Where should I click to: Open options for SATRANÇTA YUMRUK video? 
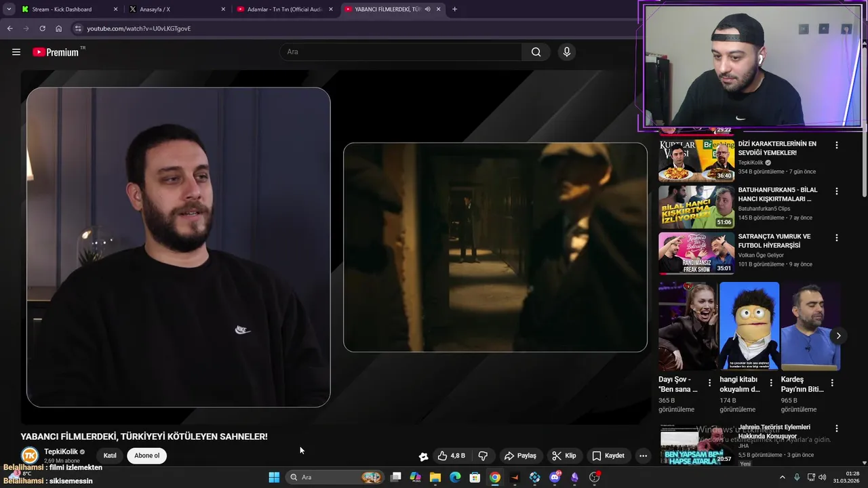click(x=836, y=238)
